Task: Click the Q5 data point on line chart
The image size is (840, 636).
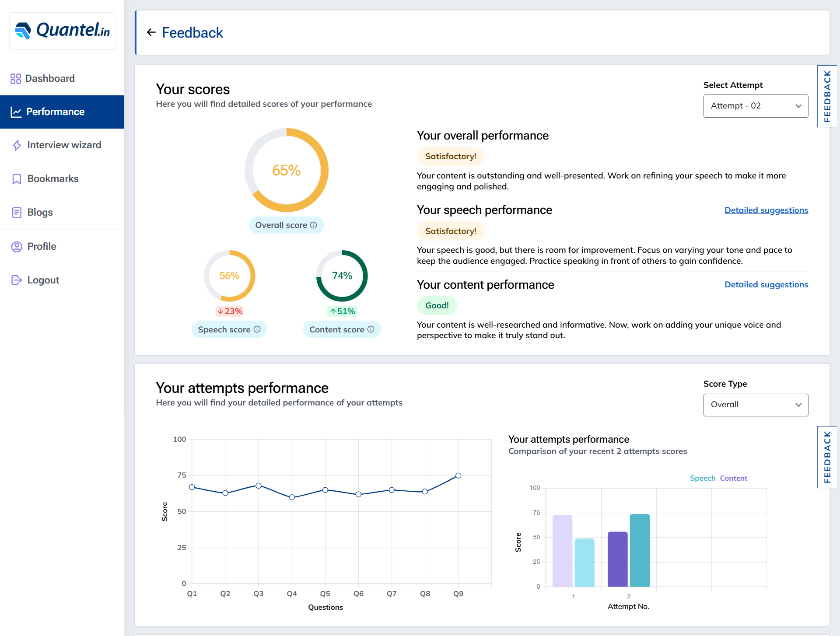Action: pyautogui.click(x=325, y=490)
